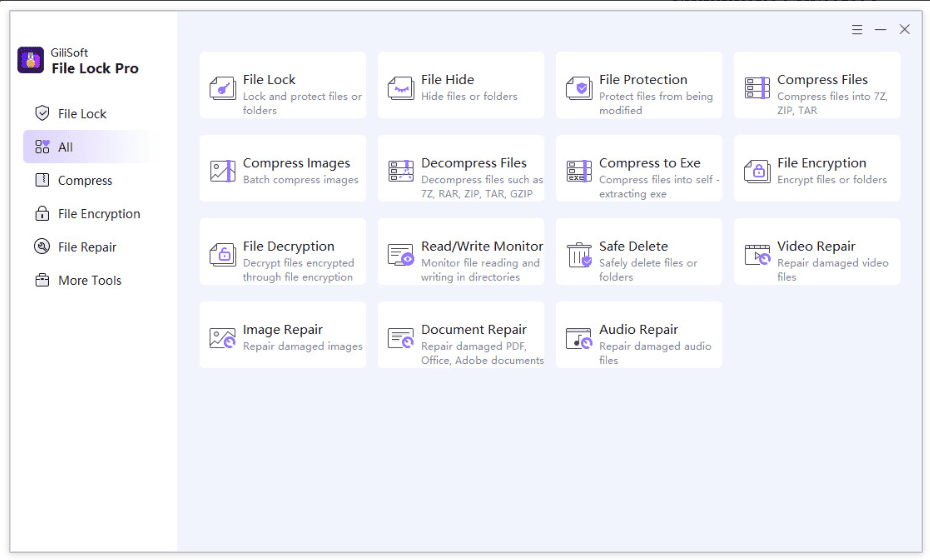Screen dimensions: 930x560
Task: Click 'Repair damaged video files' description
Action: click(x=833, y=270)
